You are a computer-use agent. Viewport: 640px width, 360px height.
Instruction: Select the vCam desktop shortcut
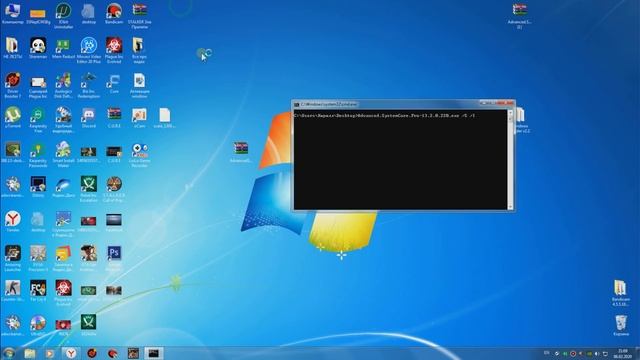[140, 118]
